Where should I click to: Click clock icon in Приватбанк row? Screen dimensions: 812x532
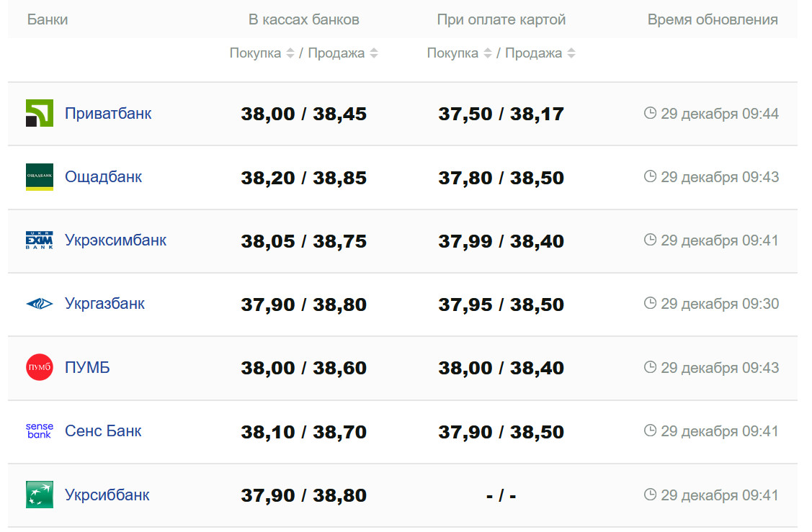click(x=650, y=113)
